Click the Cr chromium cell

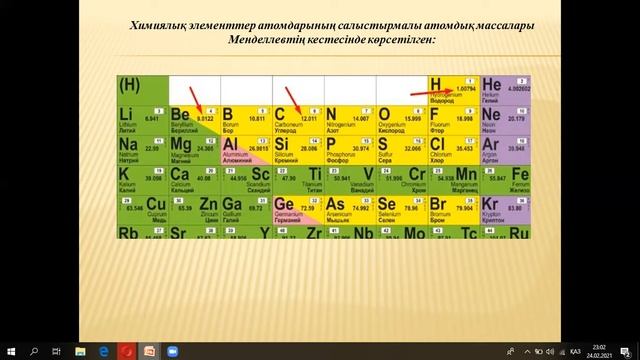click(x=402, y=180)
